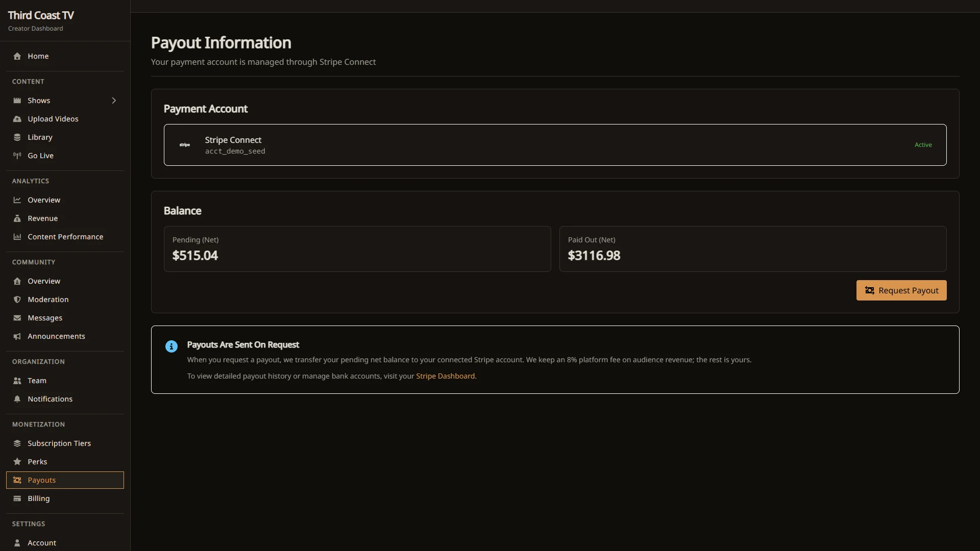Open the Messages page

click(x=65, y=318)
